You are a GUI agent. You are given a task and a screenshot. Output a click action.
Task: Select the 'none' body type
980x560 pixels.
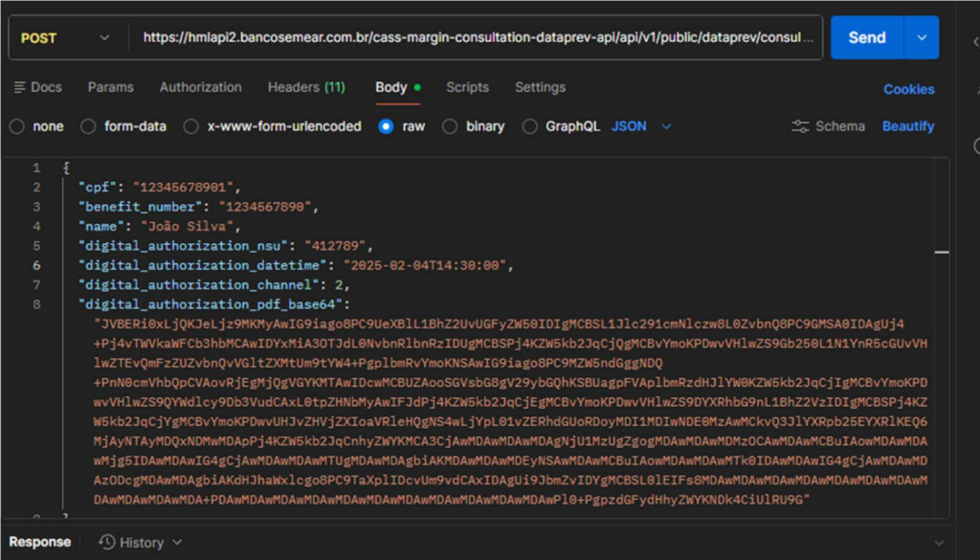coord(16,126)
